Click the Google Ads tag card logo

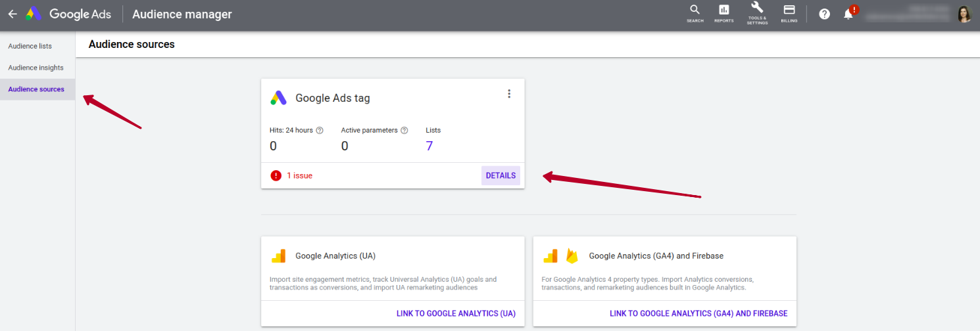coord(279,98)
